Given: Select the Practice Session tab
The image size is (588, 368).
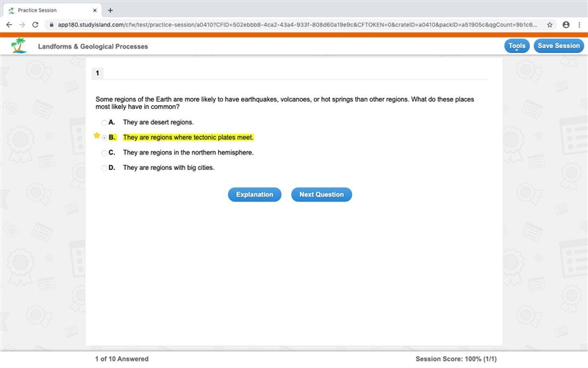Looking at the screenshot, I should coord(52,10).
